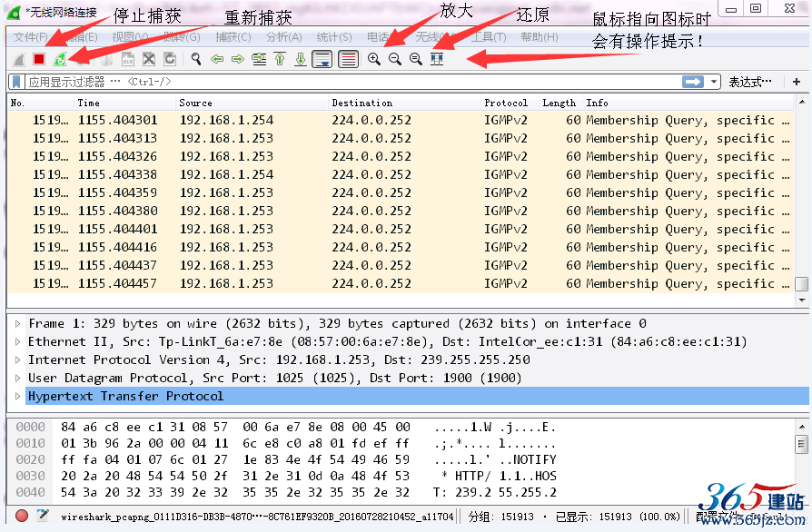
Task: Toggle packet list colorization
Action: [349, 59]
